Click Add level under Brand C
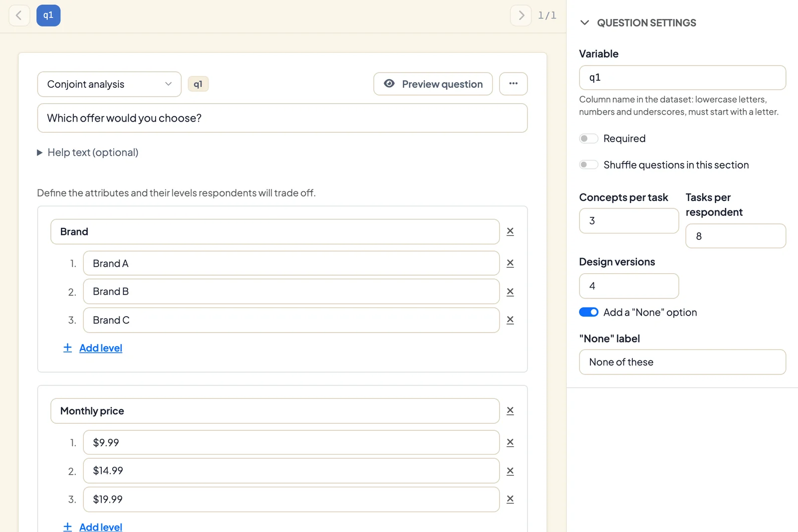Viewport: 798px width, 532px height. (x=101, y=348)
